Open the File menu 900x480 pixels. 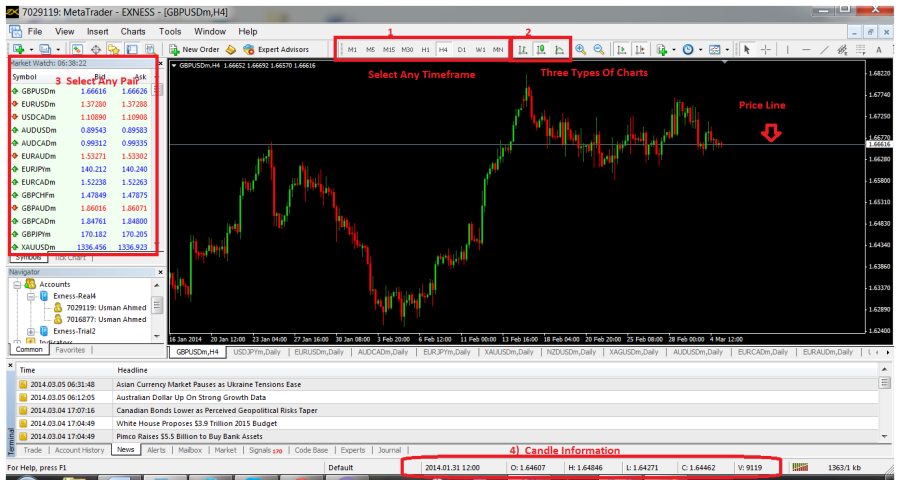[34, 32]
